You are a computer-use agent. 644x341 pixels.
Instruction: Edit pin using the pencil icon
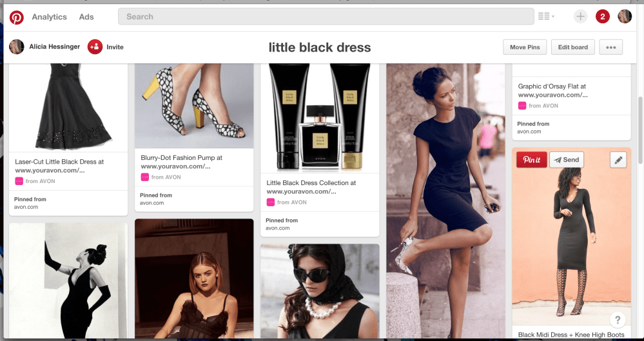click(618, 160)
